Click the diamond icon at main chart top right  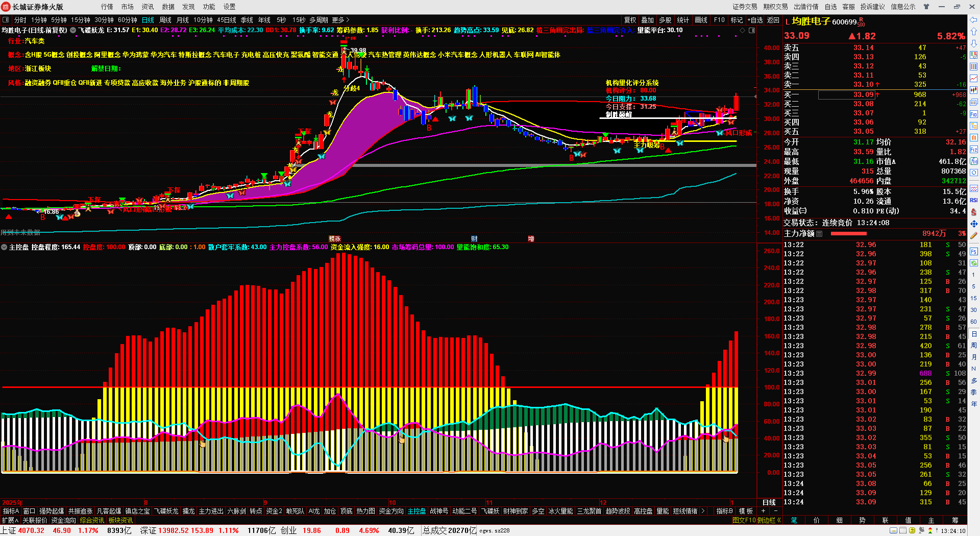pyautogui.click(x=743, y=30)
